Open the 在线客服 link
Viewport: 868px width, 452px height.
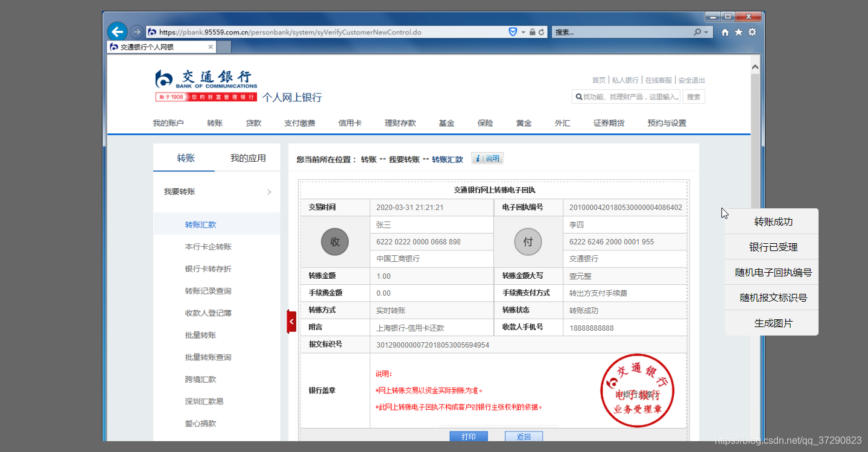point(658,80)
